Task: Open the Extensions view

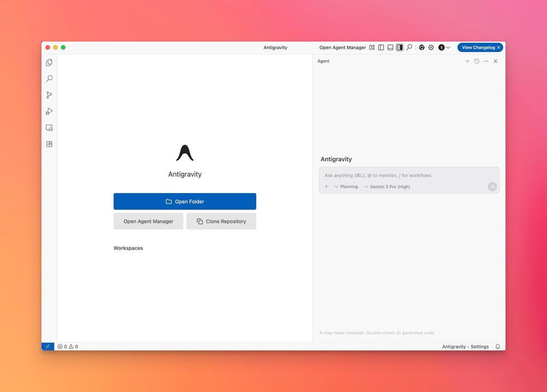Action: (49, 144)
